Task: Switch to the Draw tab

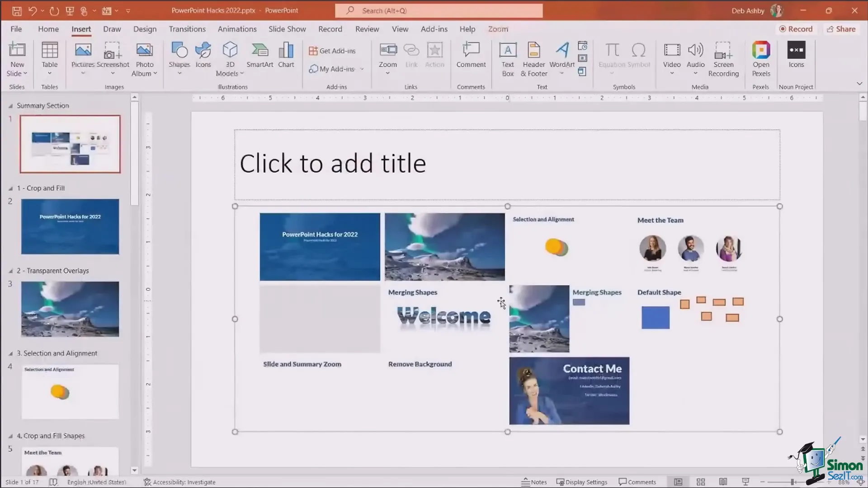Action: pyautogui.click(x=112, y=29)
